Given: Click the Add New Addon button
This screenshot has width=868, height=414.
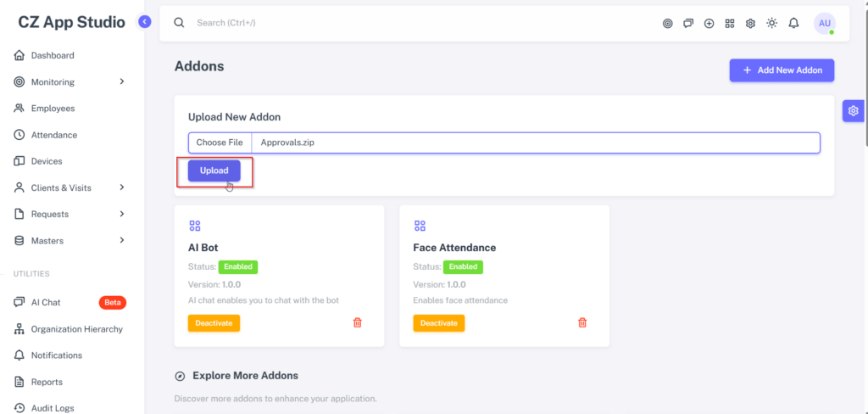Looking at the screenshot, I should point(782,70).
